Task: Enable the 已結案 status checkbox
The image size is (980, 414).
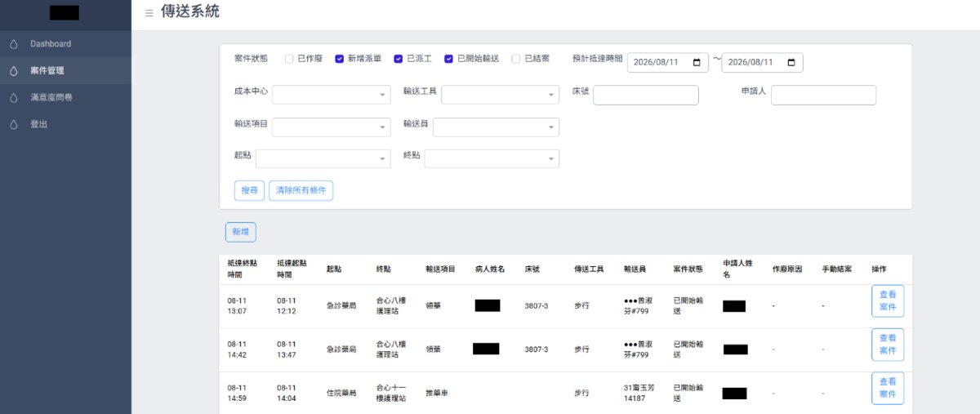Action: [516, 59]
